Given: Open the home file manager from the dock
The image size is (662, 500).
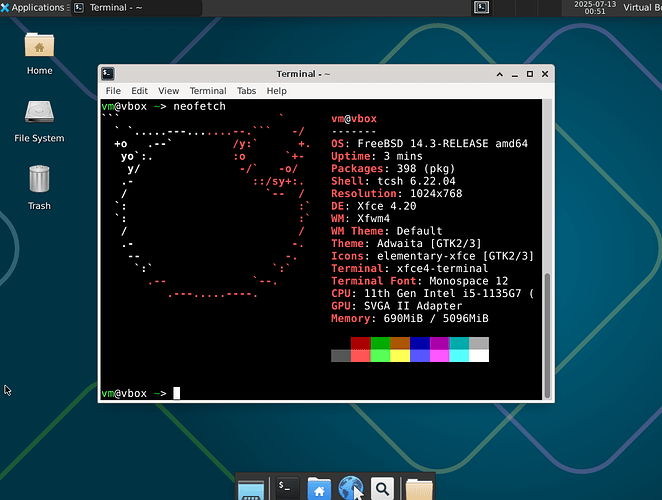Looking at the screenshot, I should coord(319,489).
